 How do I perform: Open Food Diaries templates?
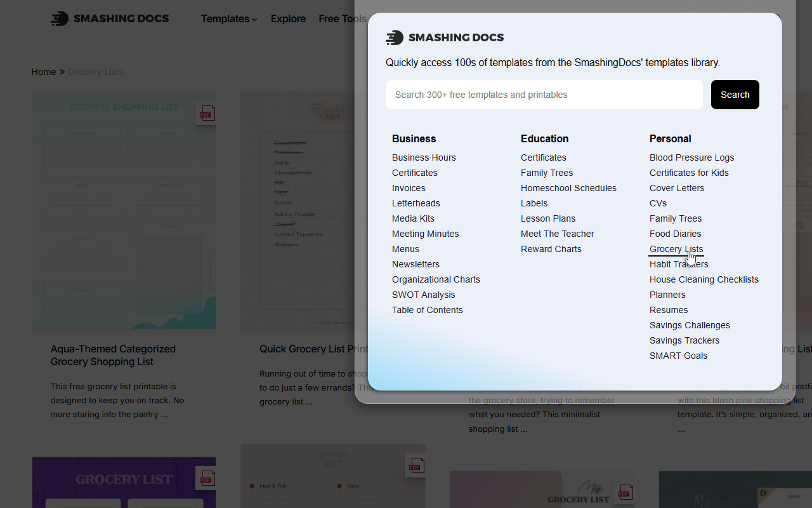click(676, 234)
